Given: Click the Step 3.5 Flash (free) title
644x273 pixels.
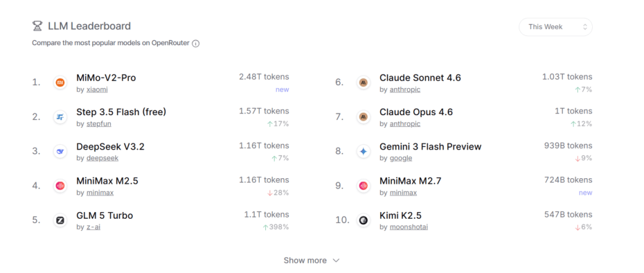Looking at the screenshot, I should click(x=121, y=112).
